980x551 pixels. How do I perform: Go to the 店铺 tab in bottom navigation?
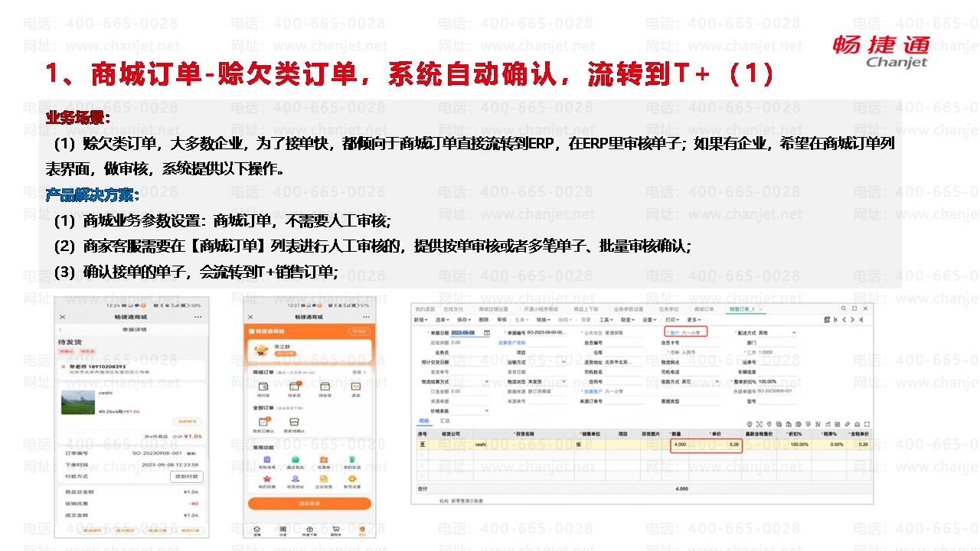coord(257,530)
